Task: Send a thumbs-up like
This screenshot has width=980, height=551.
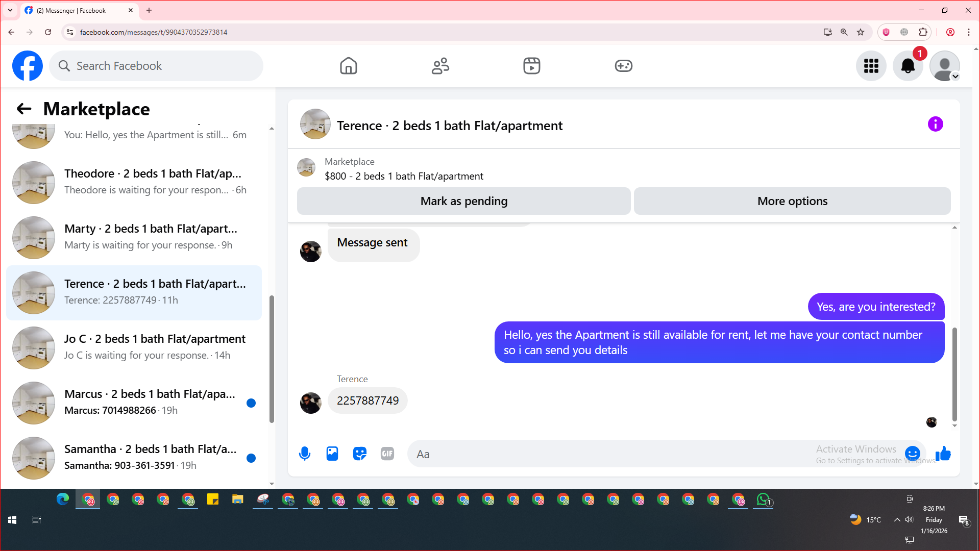Action: point(943,454)
